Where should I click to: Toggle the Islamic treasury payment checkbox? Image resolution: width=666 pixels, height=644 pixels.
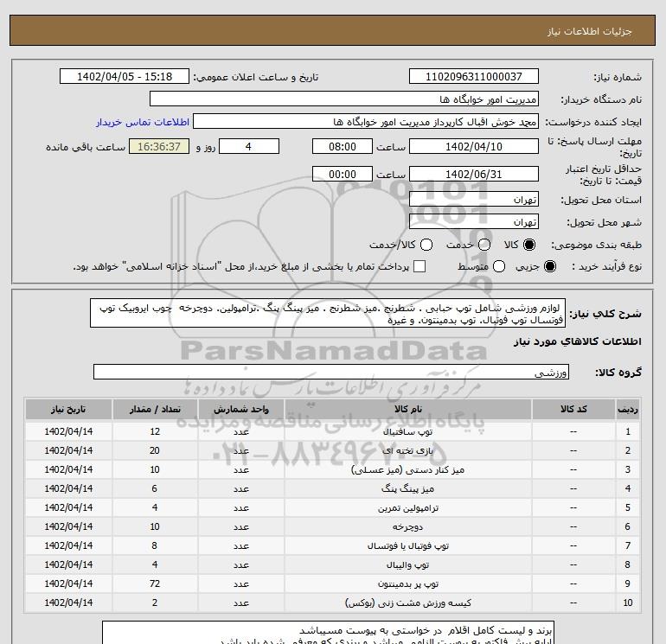[419, 266]
